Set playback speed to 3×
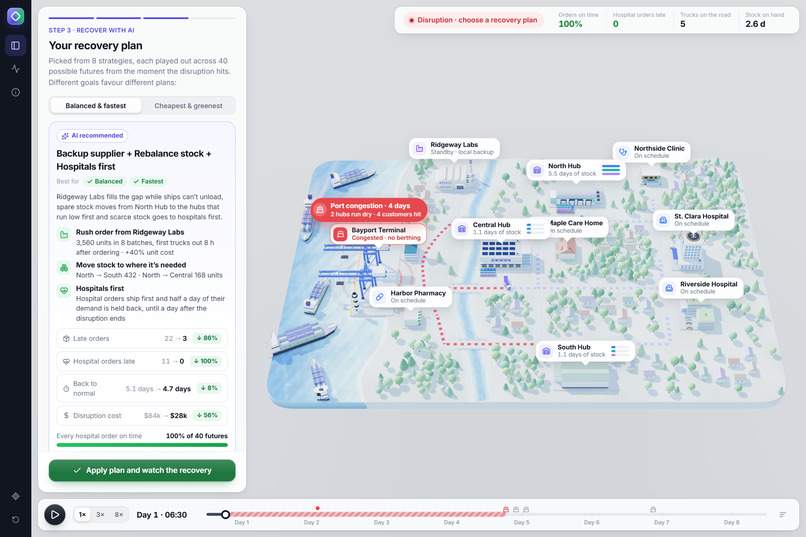 (x=100, y=514)
